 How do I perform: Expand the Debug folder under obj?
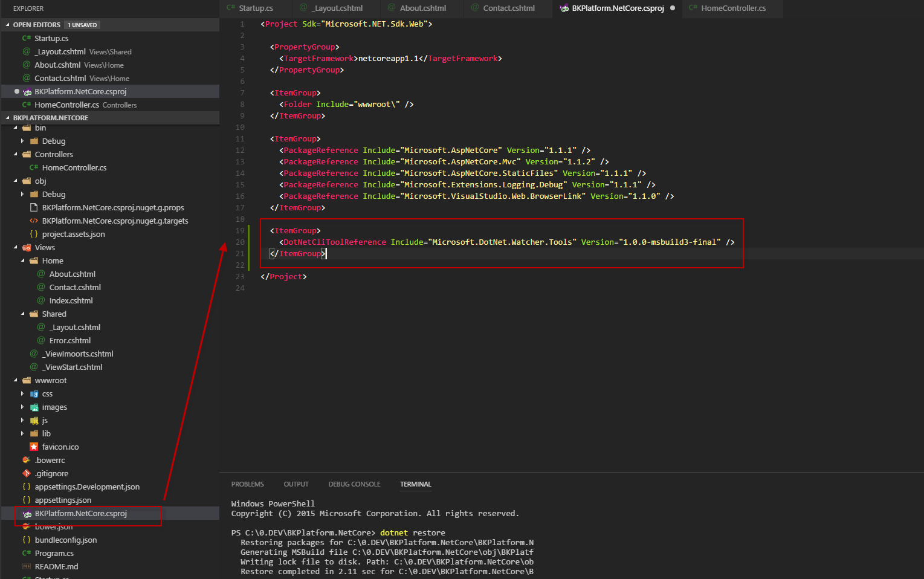pyautogui.click(x=22, y=194)
